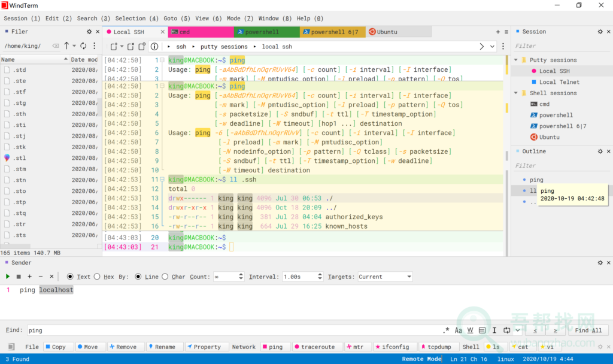This screenshot has height=364, width=613.
Task: Open the Targets dropdown
Action: [x=385, y=277]
